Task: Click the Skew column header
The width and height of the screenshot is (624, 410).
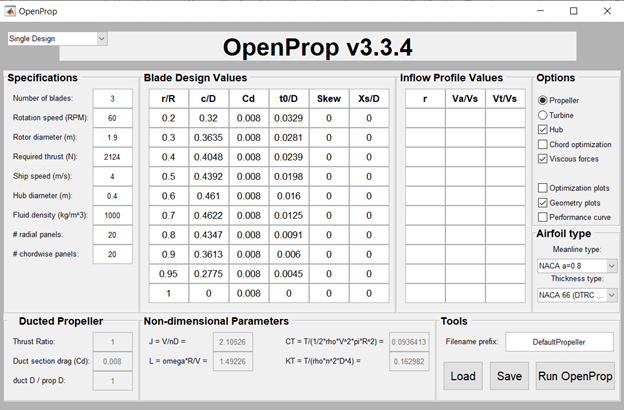Action: 329,98
